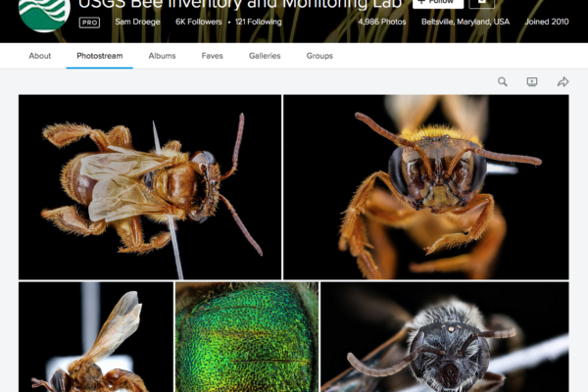Switch to the Albums tab
This screenshot has width=588, height=392.
[162, 56]
